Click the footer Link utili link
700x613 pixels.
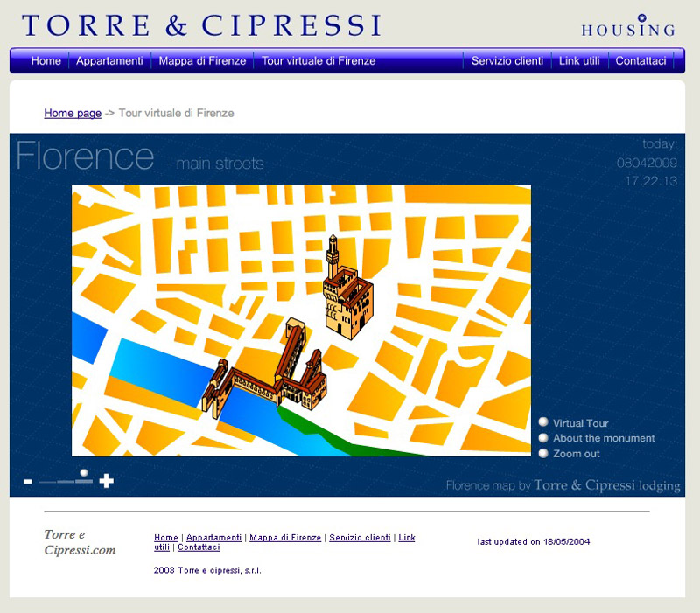coord(407,538)
